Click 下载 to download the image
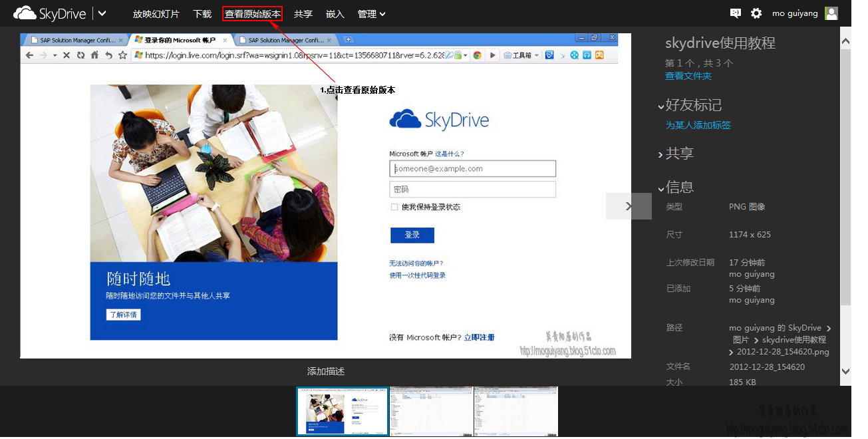 202,14
